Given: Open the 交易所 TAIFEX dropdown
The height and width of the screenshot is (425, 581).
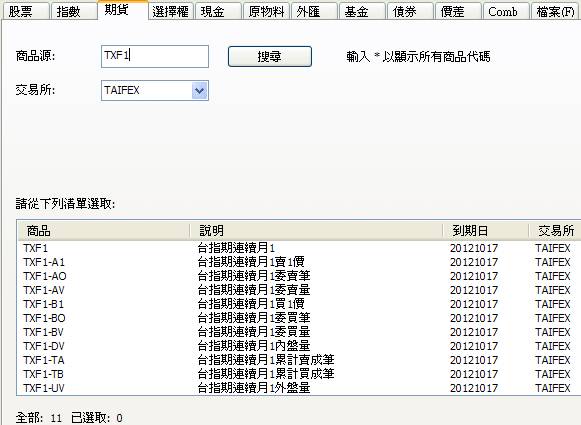Looking at the screenshot, I should pos(155,90).
